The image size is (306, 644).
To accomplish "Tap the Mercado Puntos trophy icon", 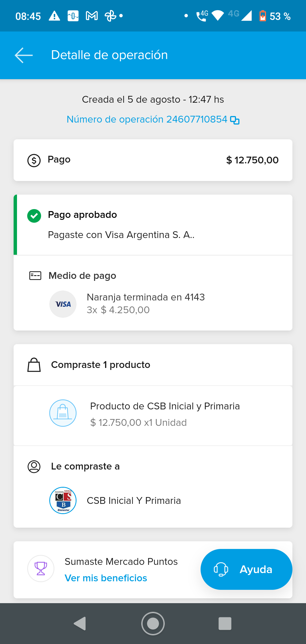I will point(41,569).
